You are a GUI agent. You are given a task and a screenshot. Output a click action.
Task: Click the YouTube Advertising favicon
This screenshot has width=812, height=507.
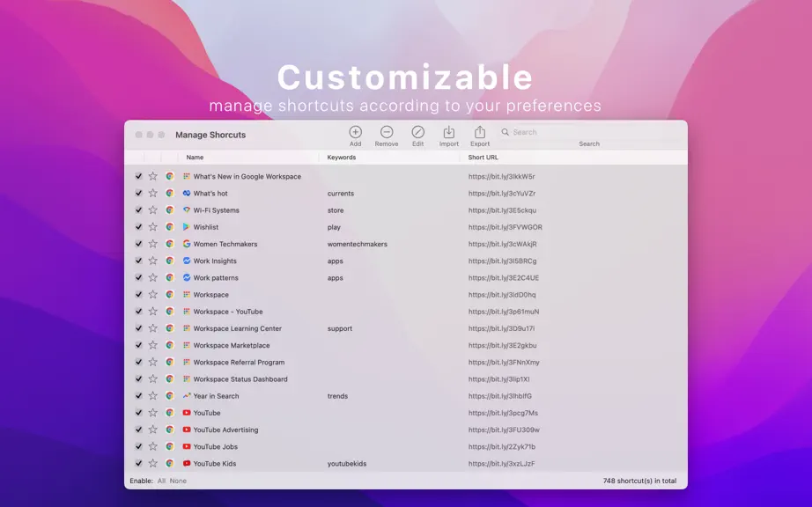point(187,430)
